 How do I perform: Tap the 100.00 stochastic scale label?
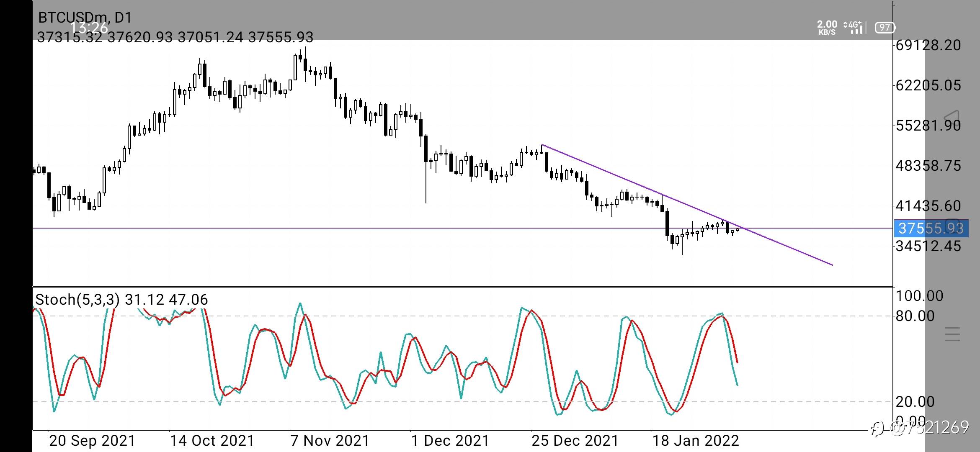(919, 296)
